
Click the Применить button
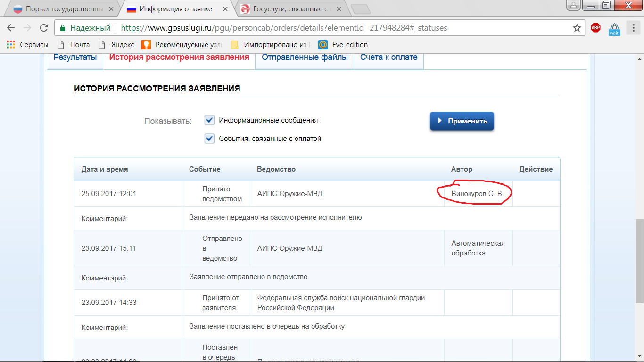(x=462, y=121)
